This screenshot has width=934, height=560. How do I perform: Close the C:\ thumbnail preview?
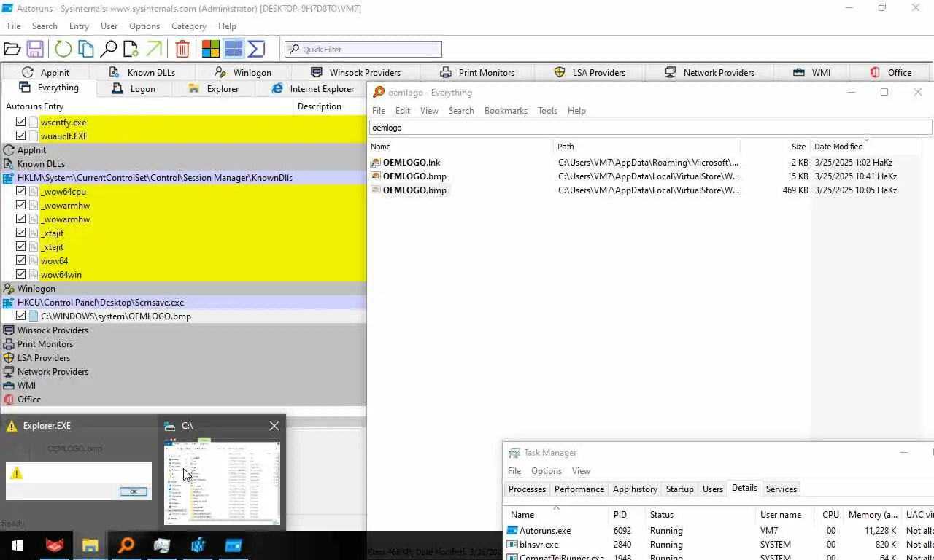tap(274, 426)
